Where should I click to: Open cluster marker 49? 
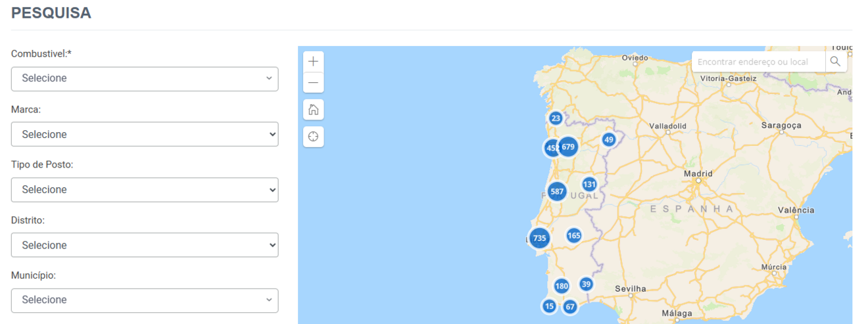[608, 139]
